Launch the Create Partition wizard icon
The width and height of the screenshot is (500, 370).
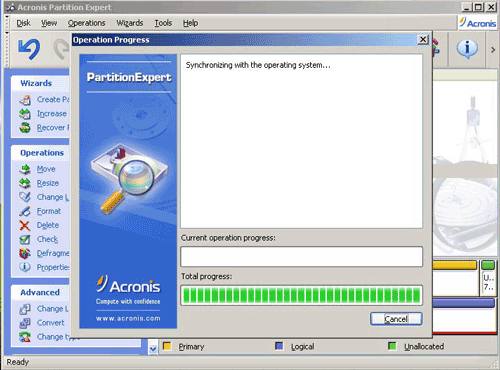(25, 100)
